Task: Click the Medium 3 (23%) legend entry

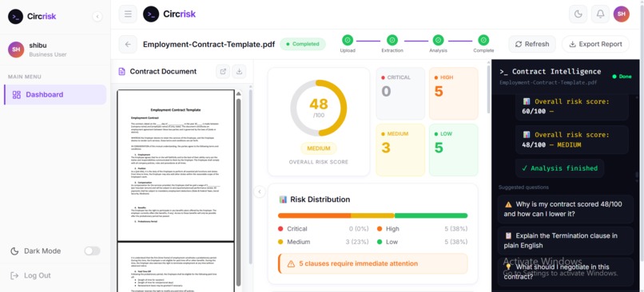Action: coord(324,242)
